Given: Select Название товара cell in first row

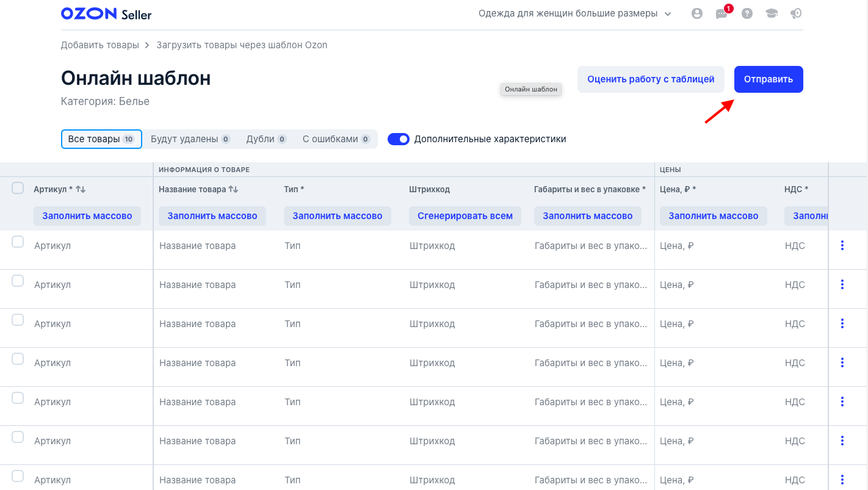Looking at the screenshot, I should (216, 250).
